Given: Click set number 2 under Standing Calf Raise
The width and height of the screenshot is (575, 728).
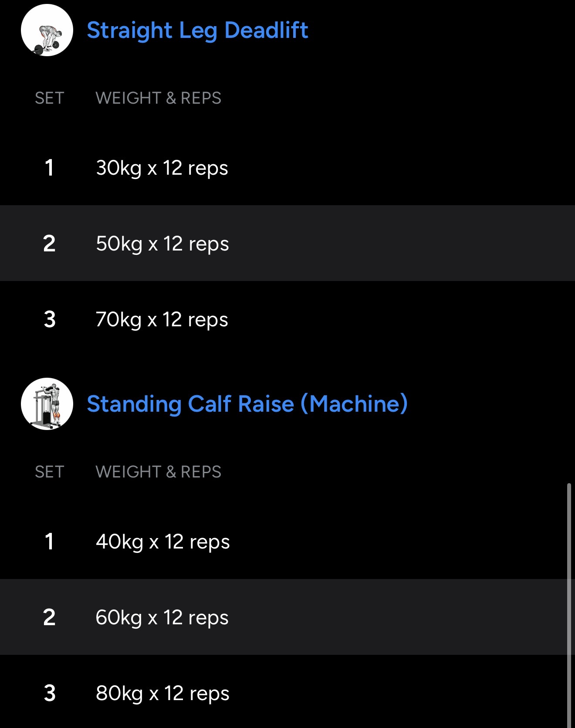Looking at the screenshot, I should tap(49, 617).
